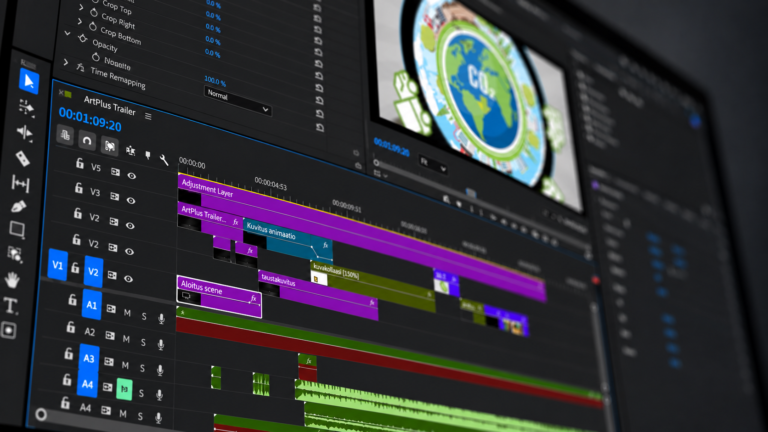Select the Selection arrow tool

coord(29,81)
